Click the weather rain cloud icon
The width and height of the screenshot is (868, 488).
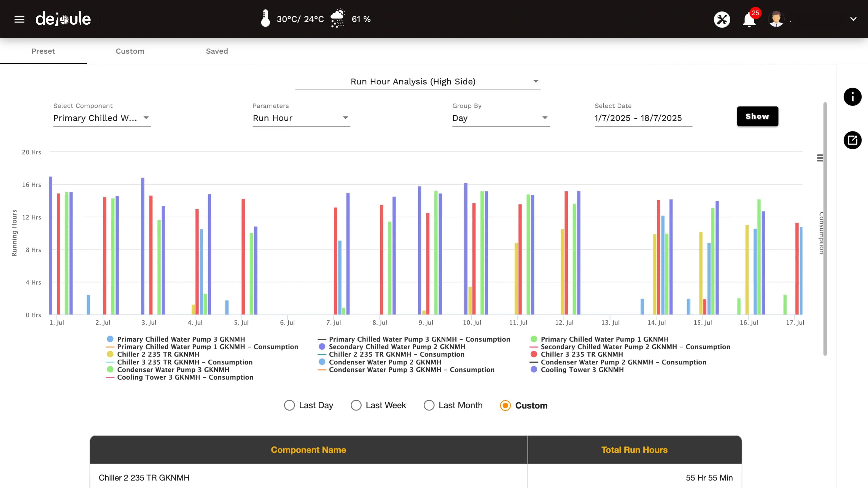point(337,18)
